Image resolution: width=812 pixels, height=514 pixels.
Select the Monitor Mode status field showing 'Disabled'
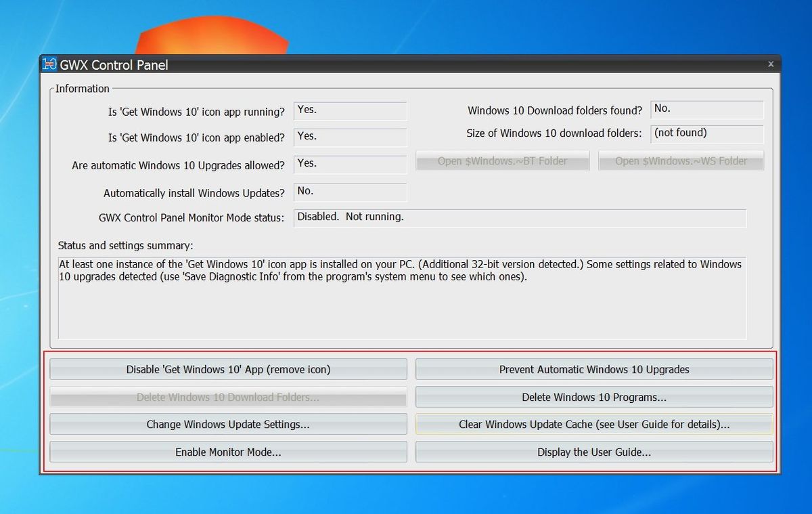coord(520,217)
